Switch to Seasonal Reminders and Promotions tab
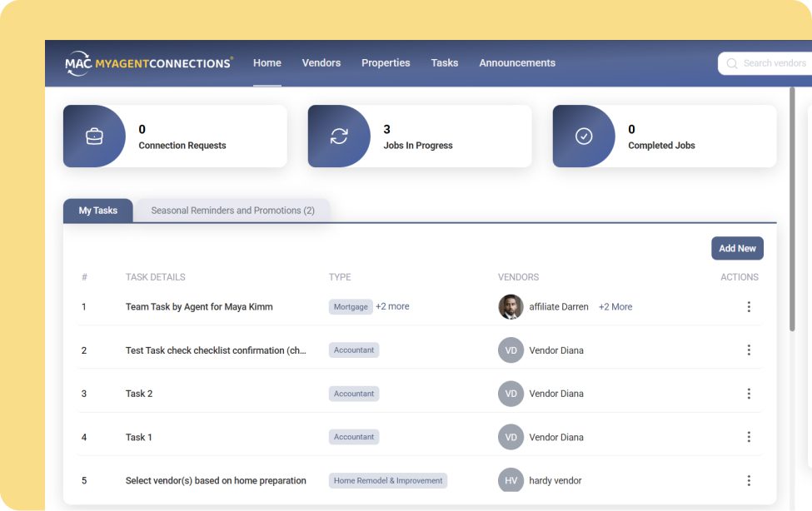 coord(232,211)
